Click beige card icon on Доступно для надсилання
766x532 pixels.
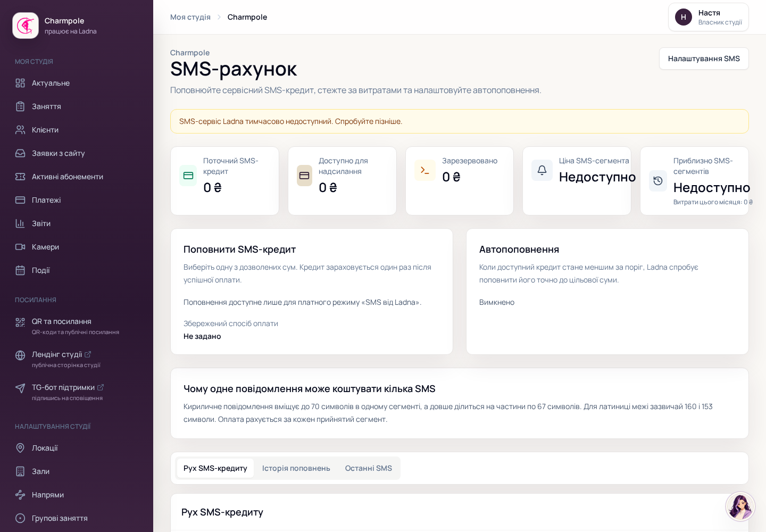(x=304, y=176)
